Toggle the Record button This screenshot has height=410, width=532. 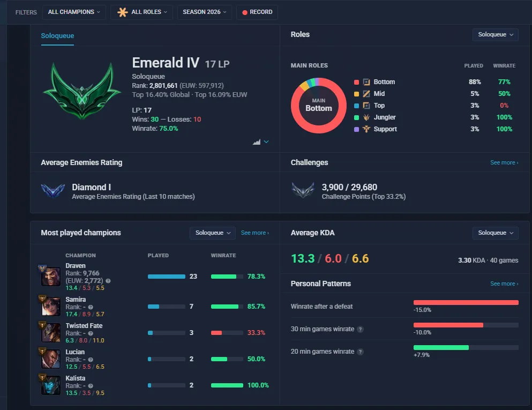(x=257, y=12)
